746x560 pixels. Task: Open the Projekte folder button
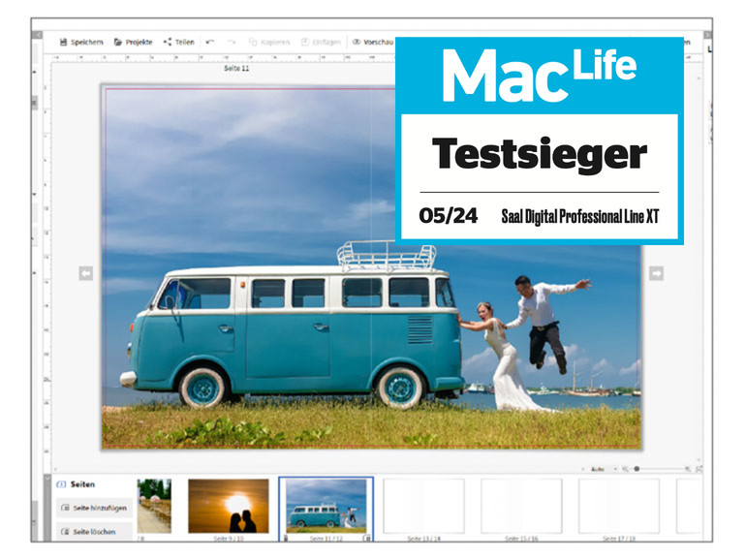(x=134, y=43)
